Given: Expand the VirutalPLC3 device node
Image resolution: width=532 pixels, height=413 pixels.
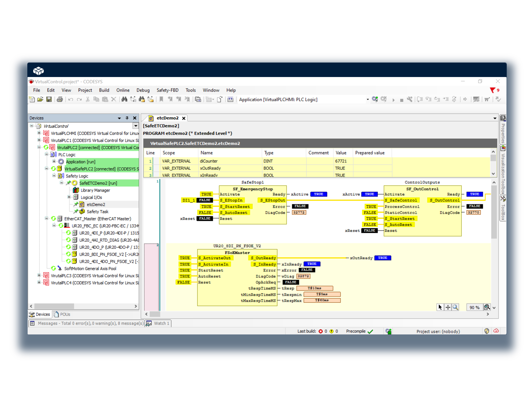Looking at the screenshot, I should (39, 275).
